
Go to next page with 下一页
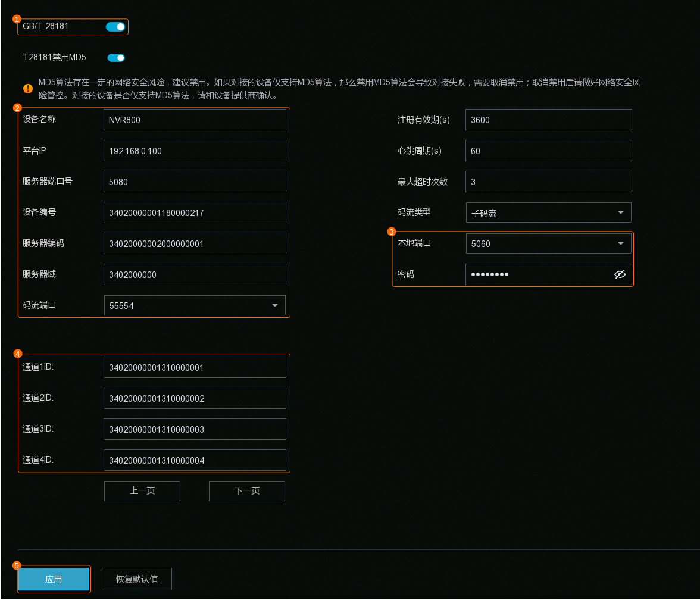[247, 491]
